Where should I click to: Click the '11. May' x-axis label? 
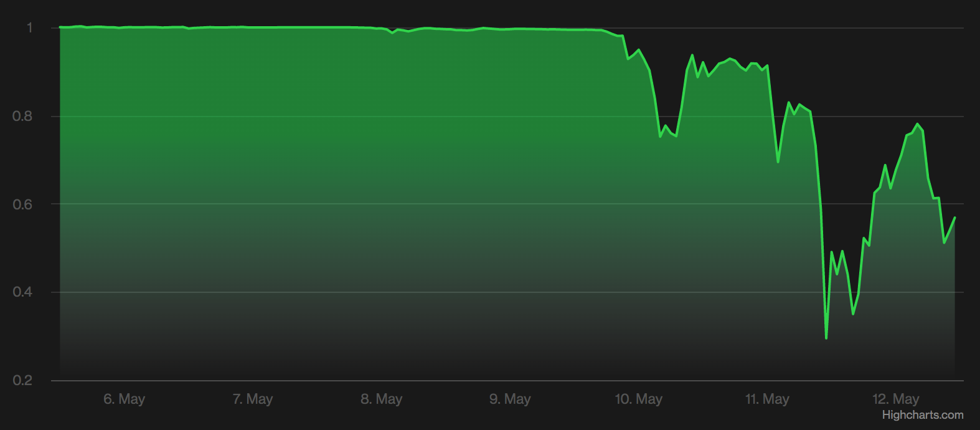point(767,399)
